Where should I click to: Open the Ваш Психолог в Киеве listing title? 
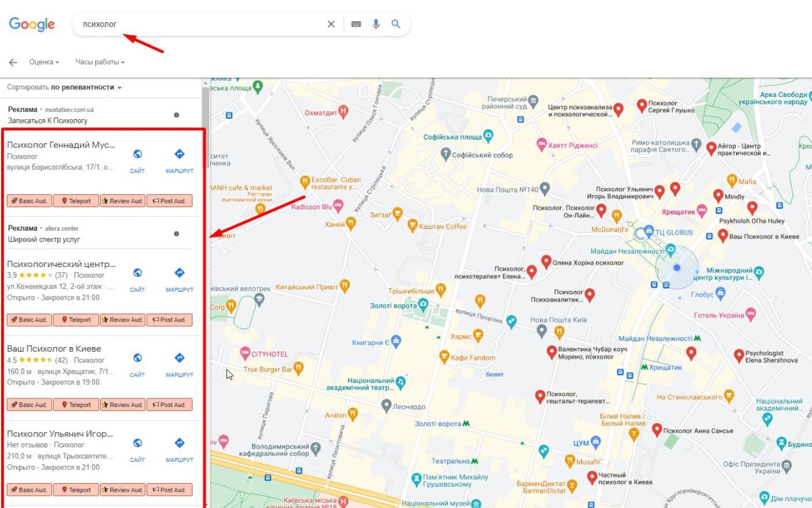pyautogui.click(x=54, y=349)
